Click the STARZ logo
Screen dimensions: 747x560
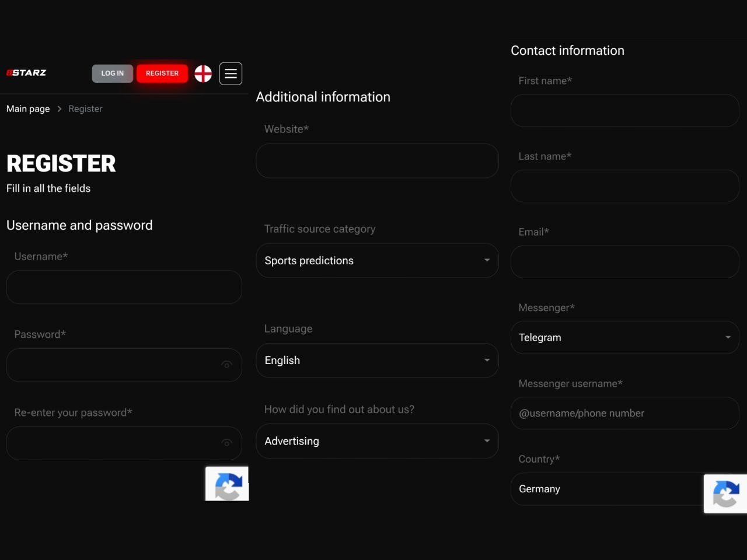[26, 73]
